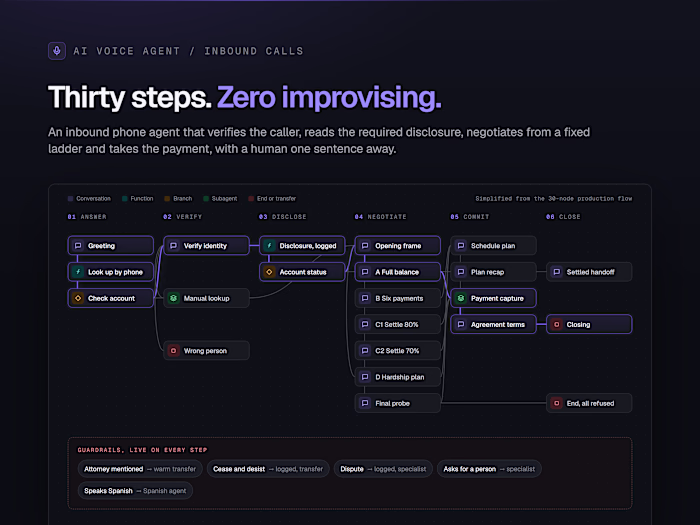Click the Dispute guardrail chip

tap(383, 469)
